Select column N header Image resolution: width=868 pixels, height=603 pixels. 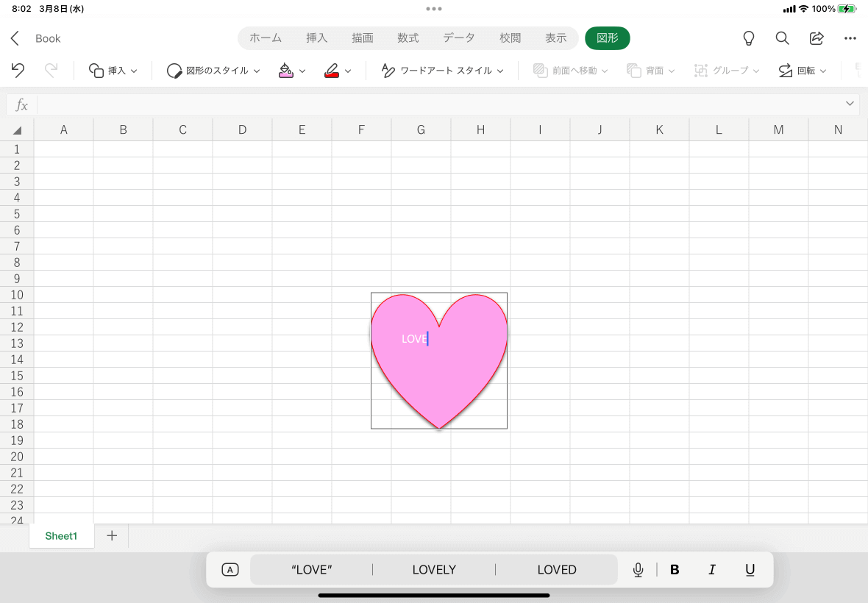click(x=838, y=130)
